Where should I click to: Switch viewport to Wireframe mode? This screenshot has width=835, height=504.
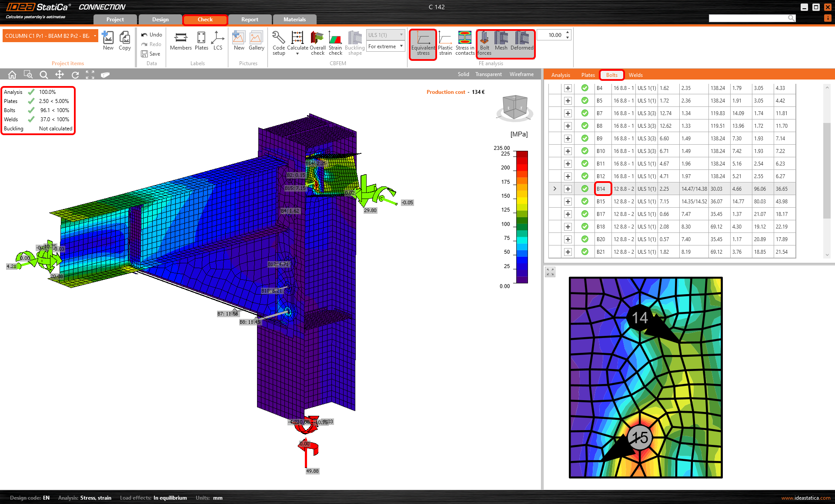coord(521,74)
